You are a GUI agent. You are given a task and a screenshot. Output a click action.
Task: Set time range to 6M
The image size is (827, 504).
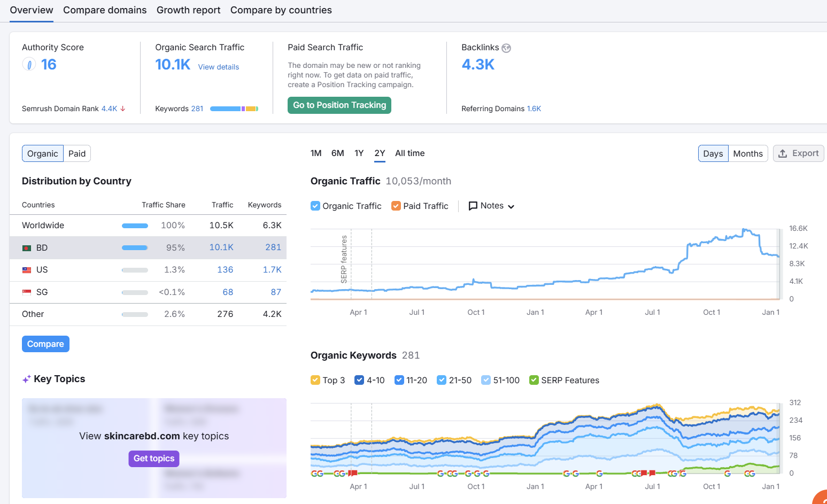click(338, 153)
